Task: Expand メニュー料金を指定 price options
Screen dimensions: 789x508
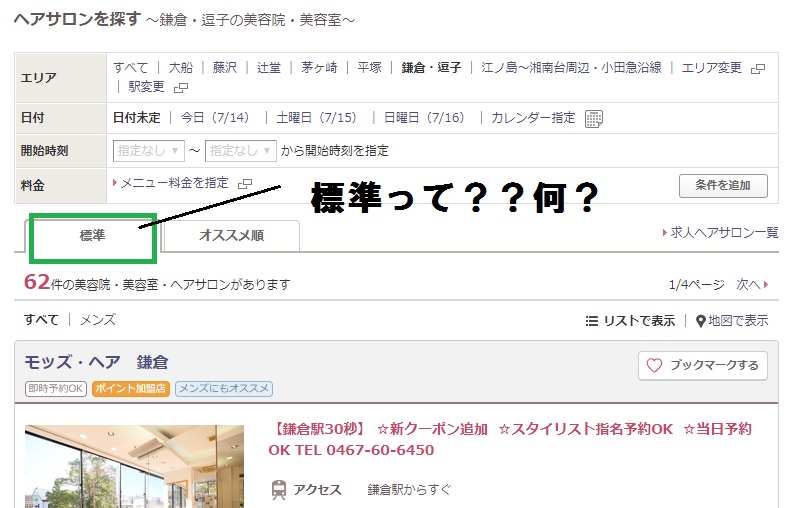Action: [x=174, y=183]
